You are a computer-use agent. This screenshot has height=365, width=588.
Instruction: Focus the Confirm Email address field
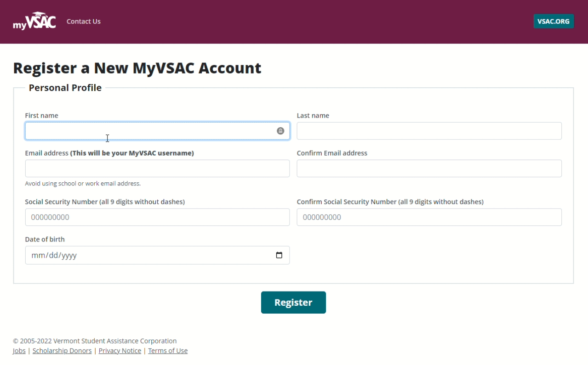[429, 168]
